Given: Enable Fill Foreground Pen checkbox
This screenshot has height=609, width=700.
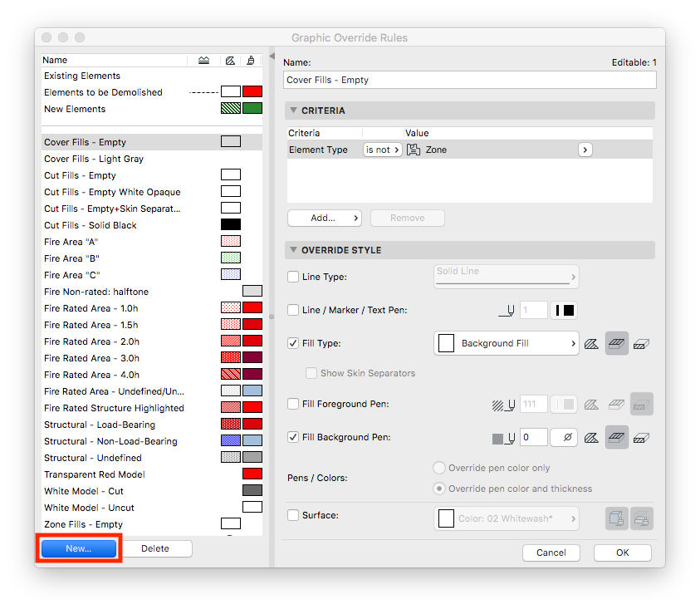Looking at the screenshot, I should [293, 404].
